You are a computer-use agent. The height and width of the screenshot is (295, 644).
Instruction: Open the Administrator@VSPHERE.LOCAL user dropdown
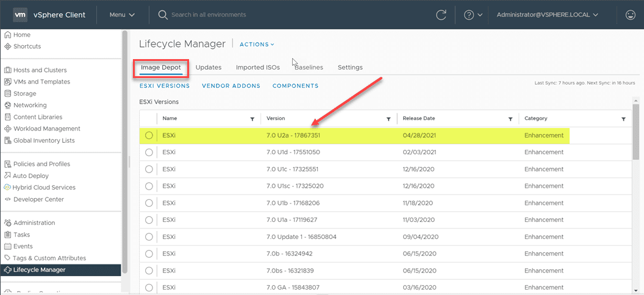[549, 15]
